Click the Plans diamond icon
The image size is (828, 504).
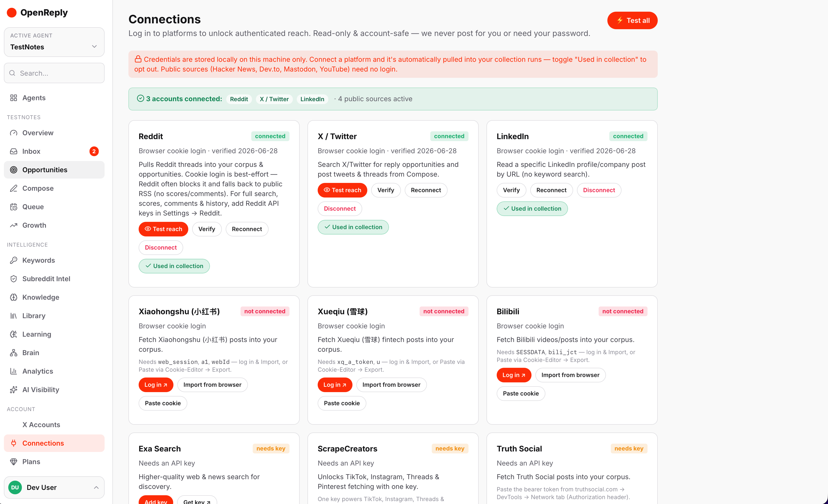tap(13, 461)
